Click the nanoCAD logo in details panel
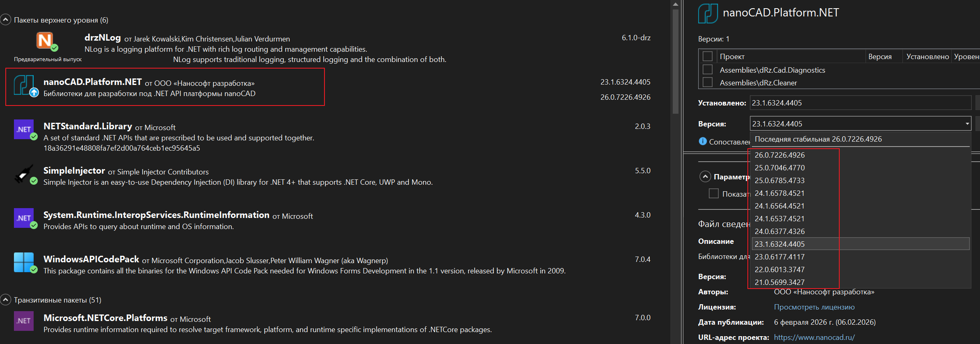This screenshot has height=344, width=980. tap(708, 13)
